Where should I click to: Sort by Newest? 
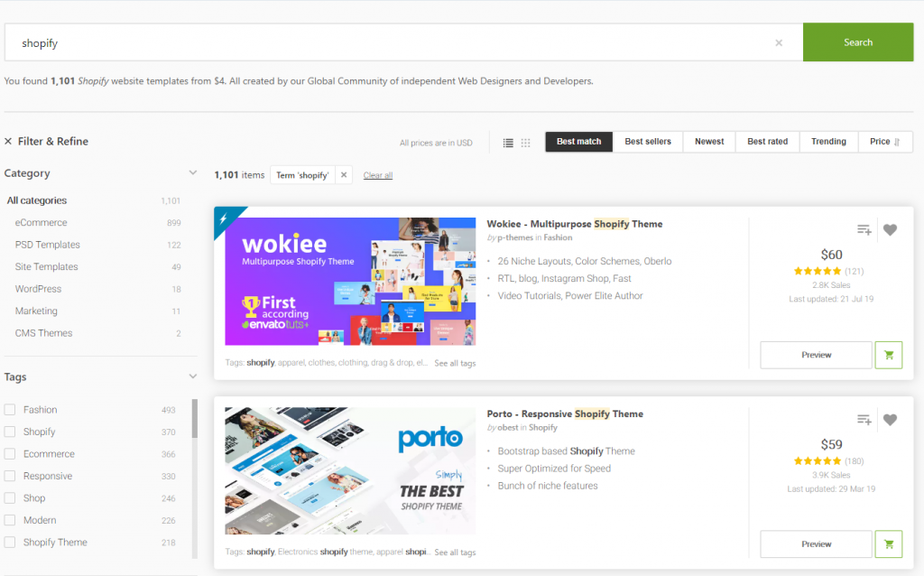point(709,142)
